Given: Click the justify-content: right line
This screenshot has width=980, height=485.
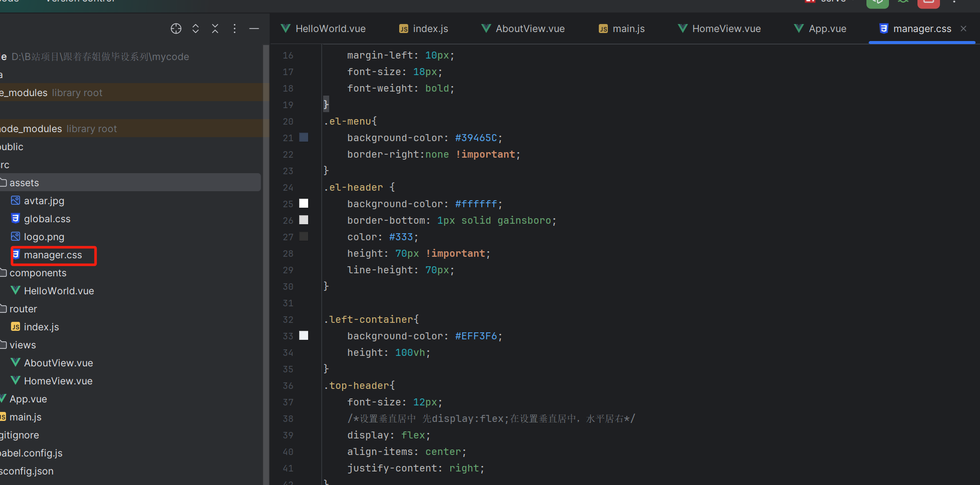Looking at the screenshot, I should 416,468.
